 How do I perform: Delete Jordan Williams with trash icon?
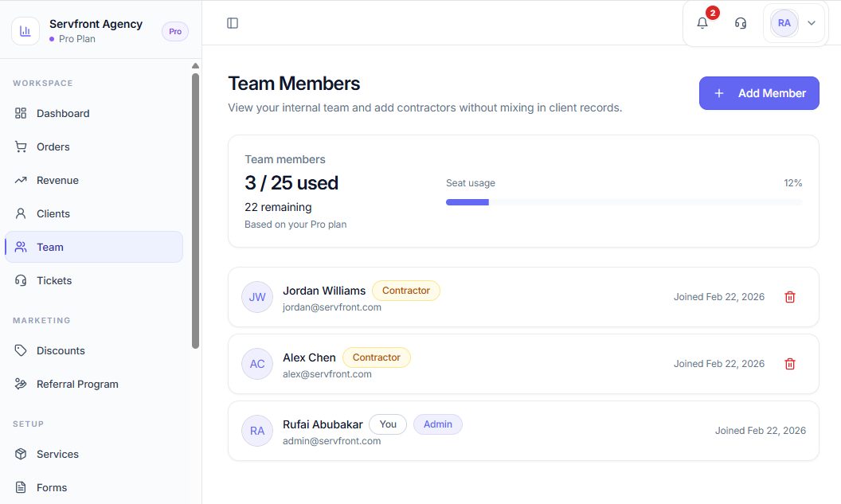[x=789, y=297]
